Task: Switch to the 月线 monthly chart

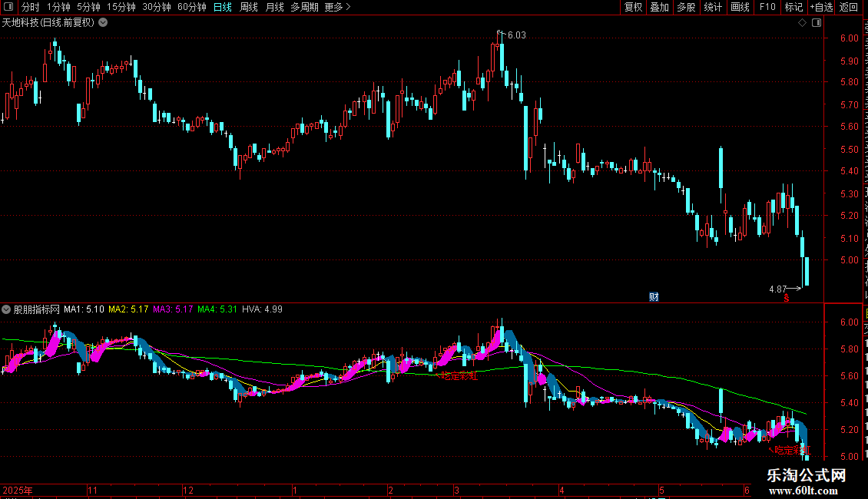Action: (274, 7)
